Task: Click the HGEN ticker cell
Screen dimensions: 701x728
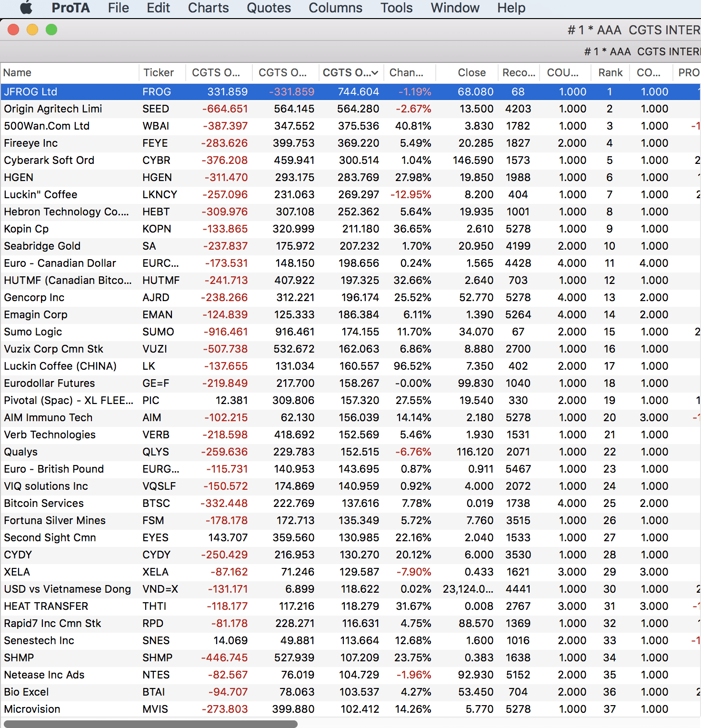Action: tap(157, 177)
